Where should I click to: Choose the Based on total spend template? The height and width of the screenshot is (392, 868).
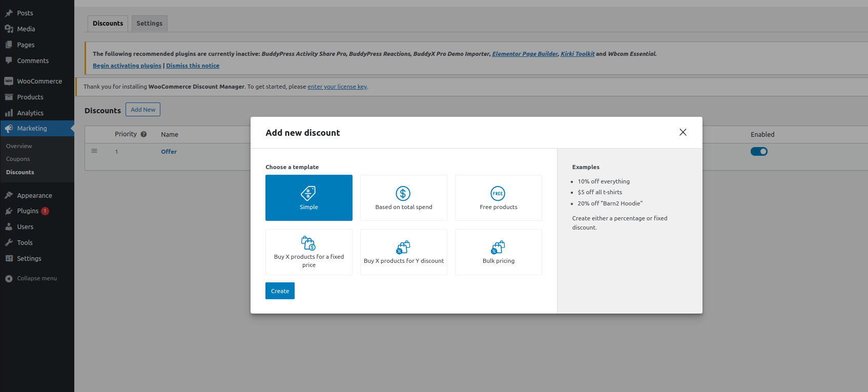[403, 198]
